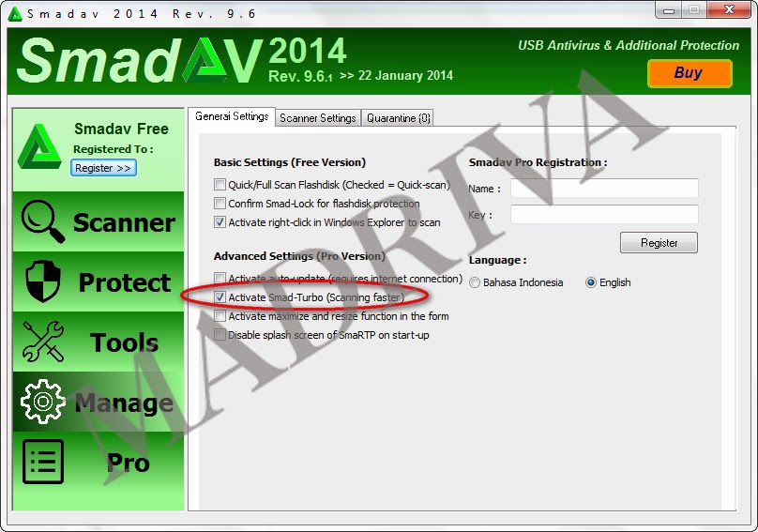Open the Quarantine (0) tab
This screenshot has width=758, height=532.
[398, 118]
